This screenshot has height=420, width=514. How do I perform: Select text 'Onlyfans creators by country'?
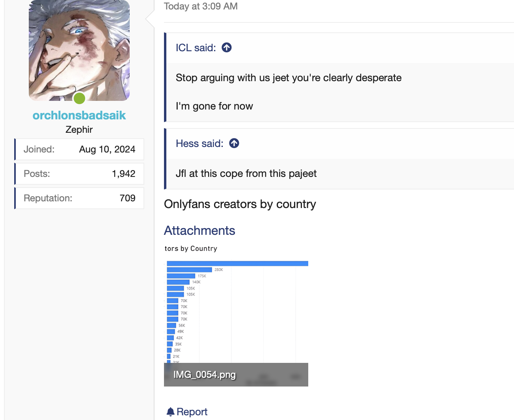[x=240, y=204]
